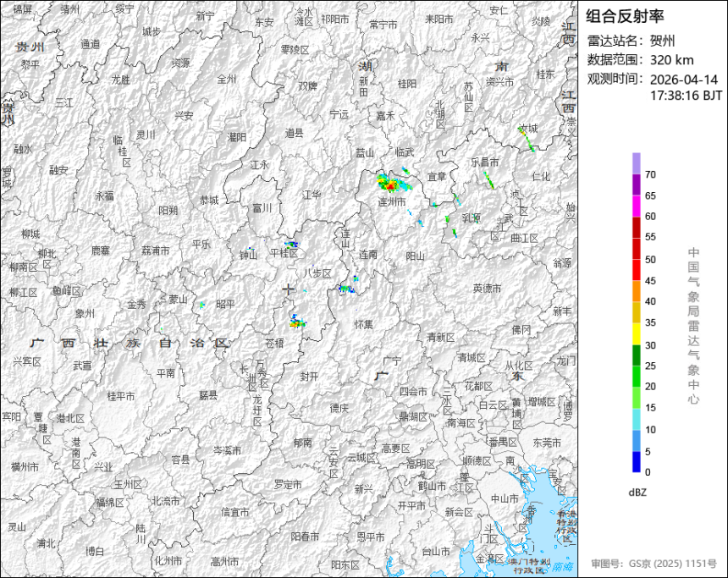Choose the orange swatch between 40 and 45
This screenshot has height=578, width=728.
(637, 291)
